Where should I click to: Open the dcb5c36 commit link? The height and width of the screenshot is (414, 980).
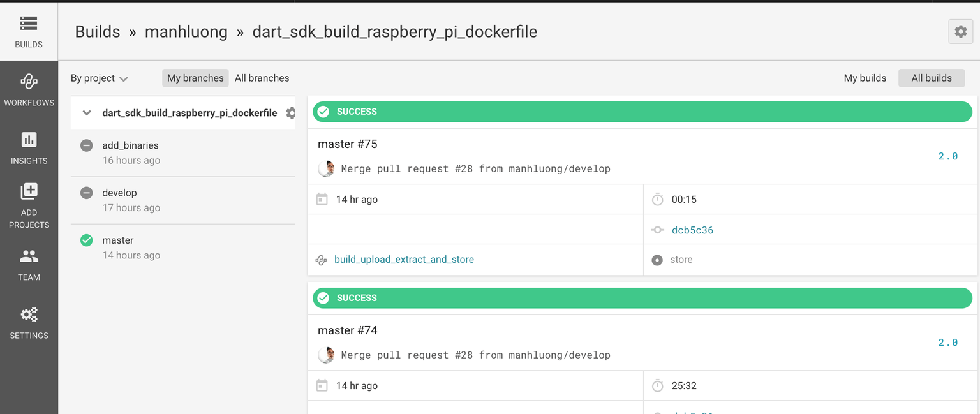point(692,230)
